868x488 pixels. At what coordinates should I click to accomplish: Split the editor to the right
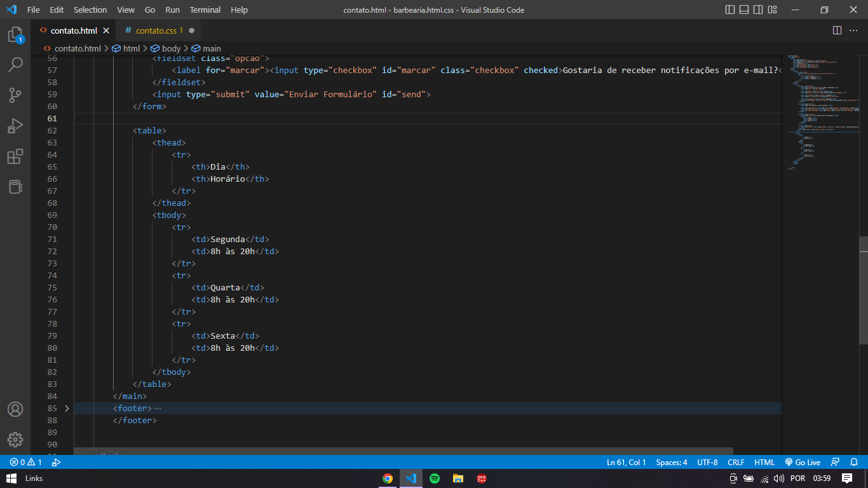click(837, 30)
